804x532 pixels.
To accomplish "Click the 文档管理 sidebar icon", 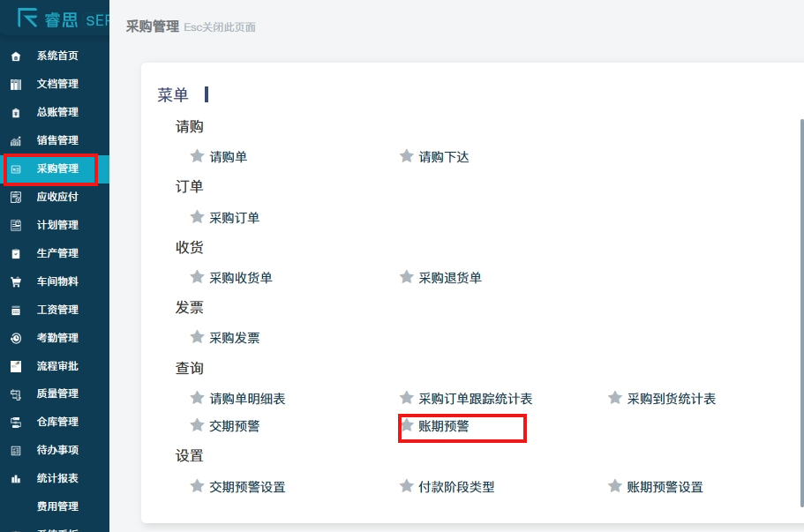I will coord(15,85).
